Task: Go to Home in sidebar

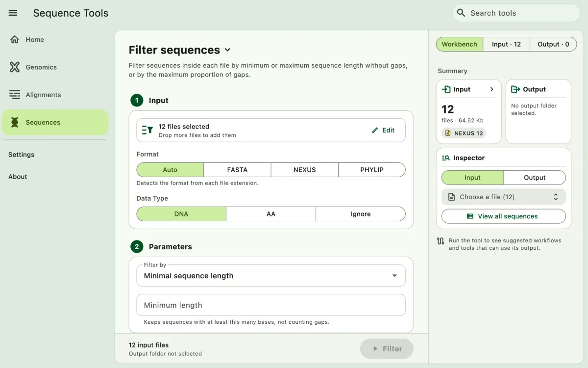Action: 55,40
